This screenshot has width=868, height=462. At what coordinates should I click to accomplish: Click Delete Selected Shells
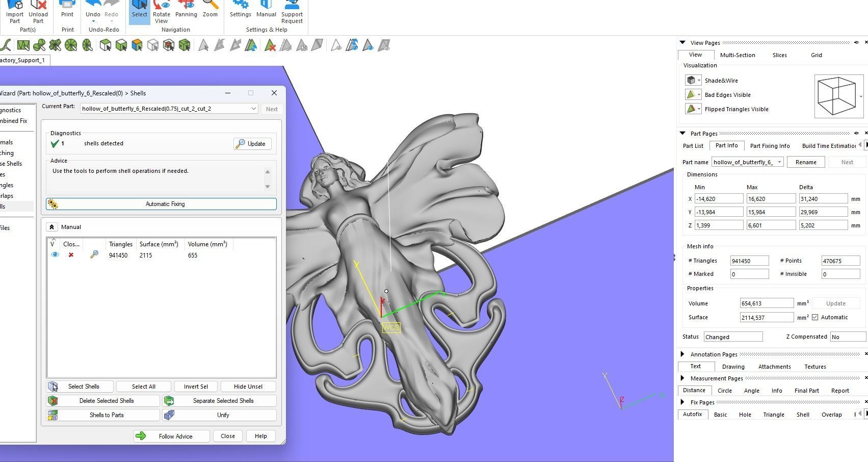tap(103, 401)
